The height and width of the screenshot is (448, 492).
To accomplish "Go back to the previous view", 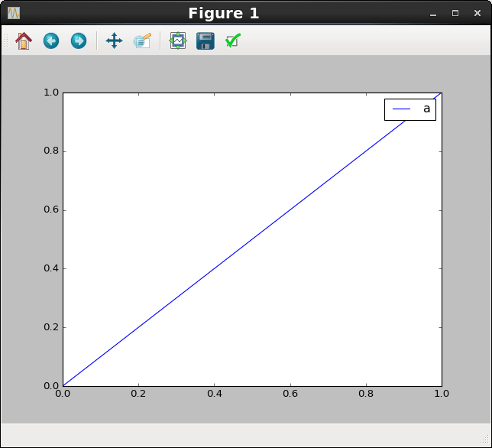I will click(x=51, y=41).
